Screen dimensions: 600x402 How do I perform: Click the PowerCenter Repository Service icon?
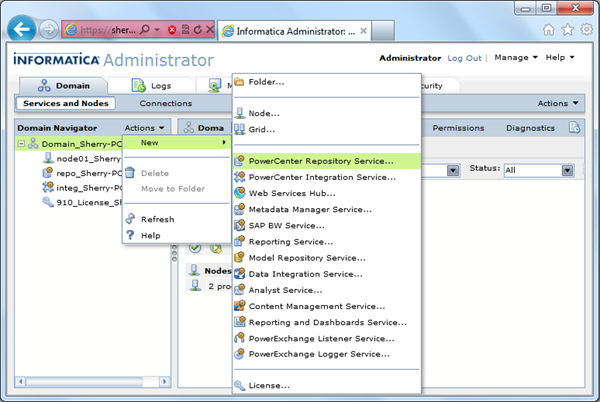tap(240, 161)
